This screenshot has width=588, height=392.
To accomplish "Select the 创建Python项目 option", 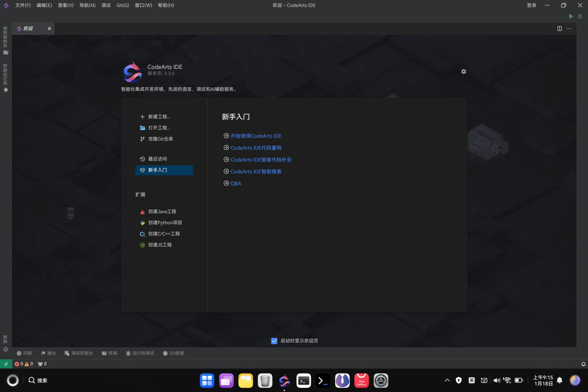I will [163, 222].
